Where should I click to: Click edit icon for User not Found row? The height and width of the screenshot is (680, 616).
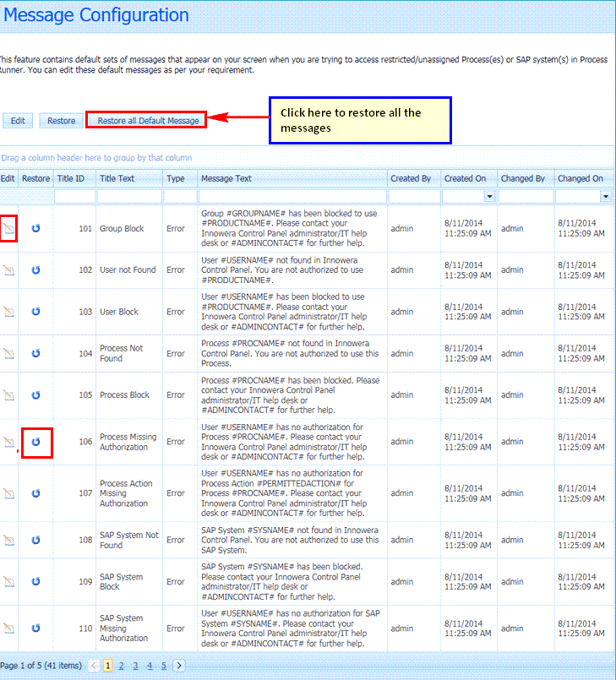8,270
